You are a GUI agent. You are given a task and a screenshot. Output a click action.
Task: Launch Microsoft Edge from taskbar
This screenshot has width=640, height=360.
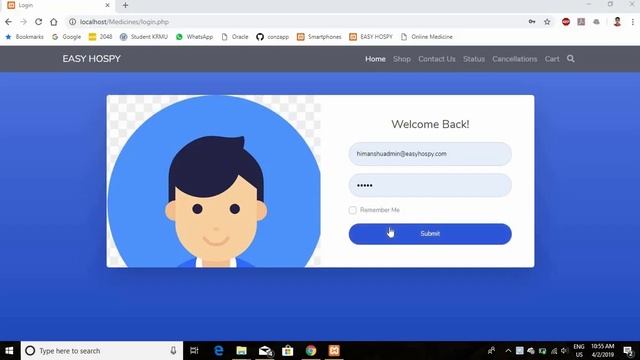218,351
